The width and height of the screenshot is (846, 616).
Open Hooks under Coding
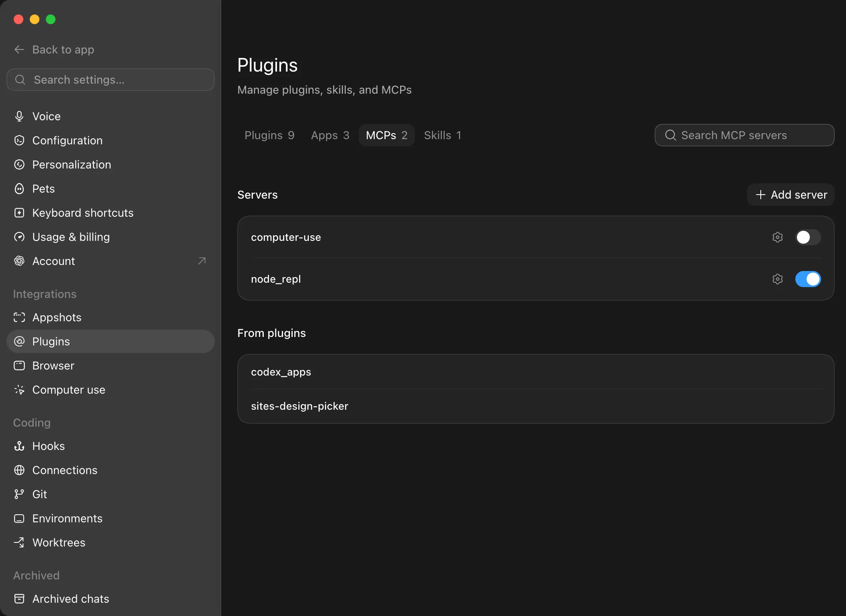coord(110,446)
